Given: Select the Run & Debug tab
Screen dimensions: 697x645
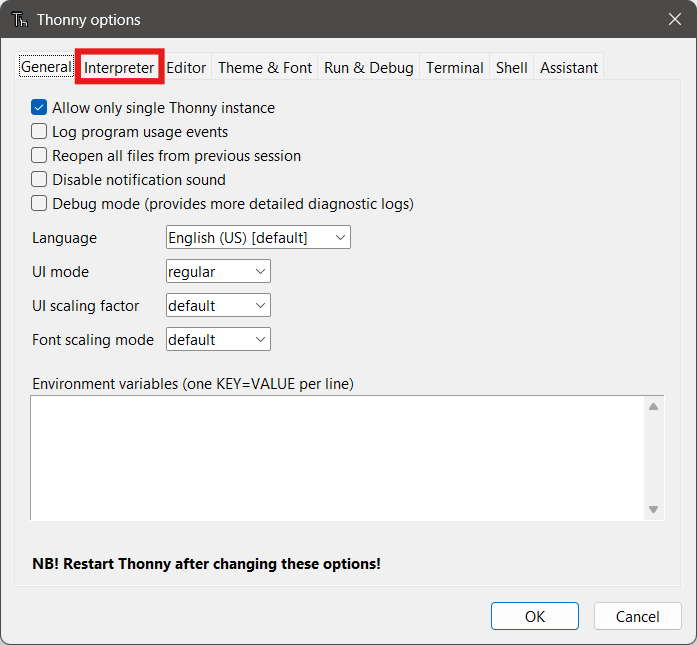Looking at the screenshot, I should (x=368, y=68).
